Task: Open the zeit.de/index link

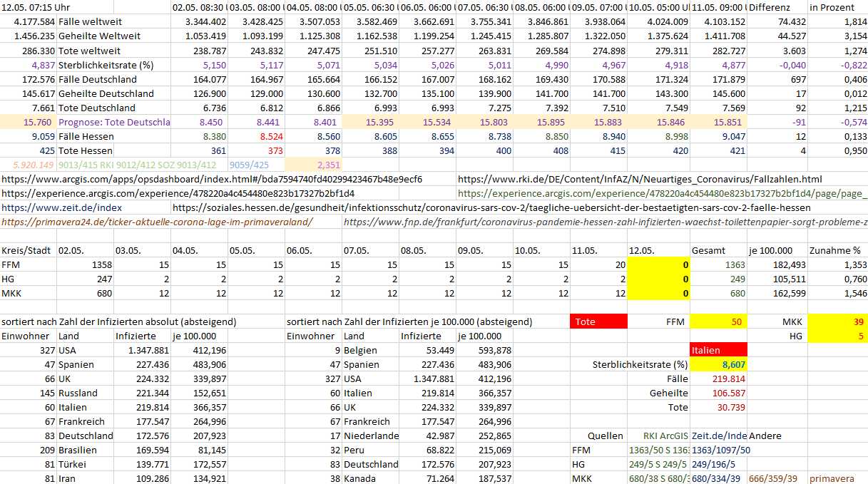Action: click(62, 207)
